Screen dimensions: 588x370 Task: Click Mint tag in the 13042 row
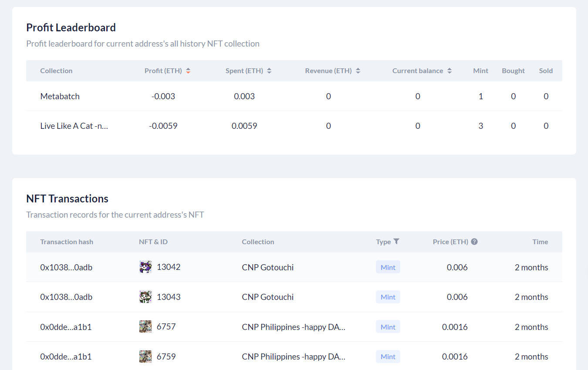click(x=388, y=267)
